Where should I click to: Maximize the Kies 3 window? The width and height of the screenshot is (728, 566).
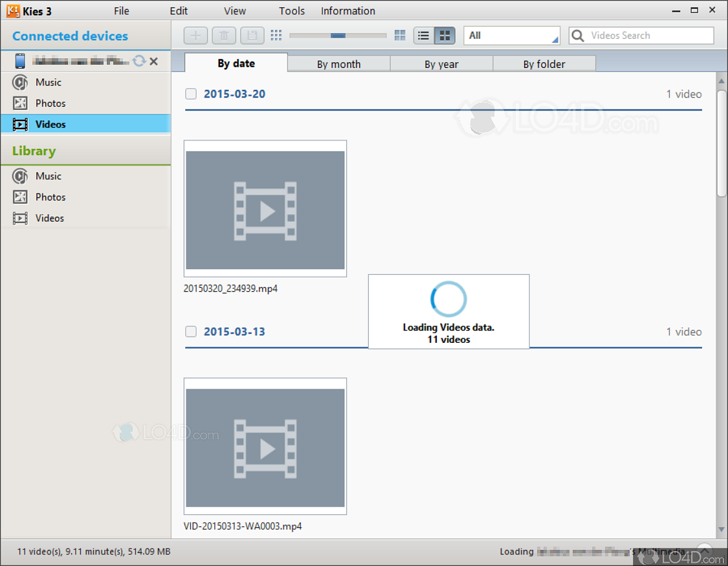point(694,10)
